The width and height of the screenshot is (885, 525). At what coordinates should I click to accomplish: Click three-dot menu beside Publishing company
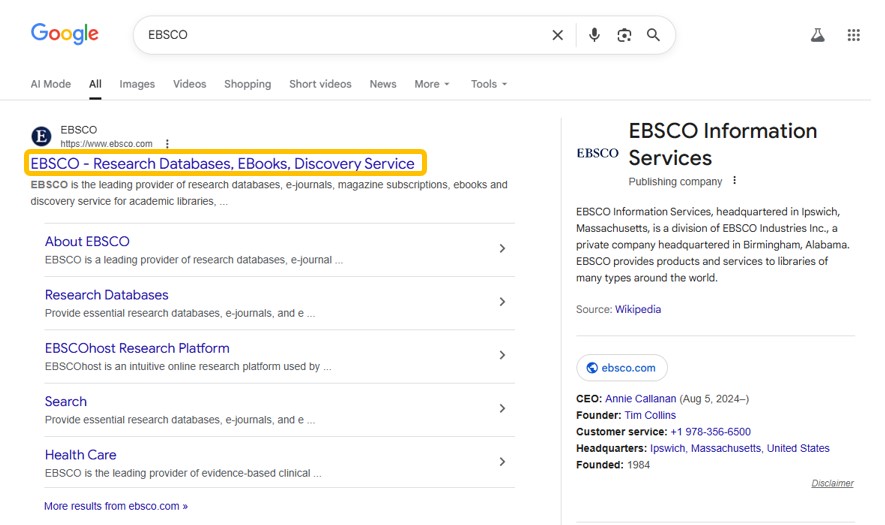[x=734, y=181]
